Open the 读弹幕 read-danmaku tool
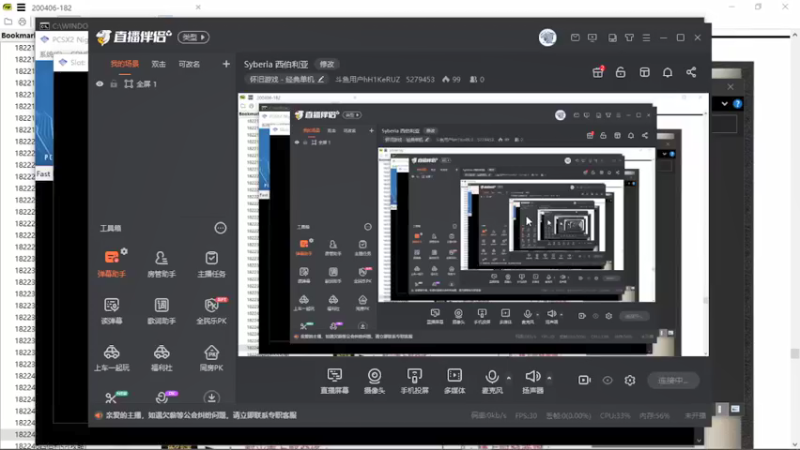The image size is (800, 450). click(111, 311)
